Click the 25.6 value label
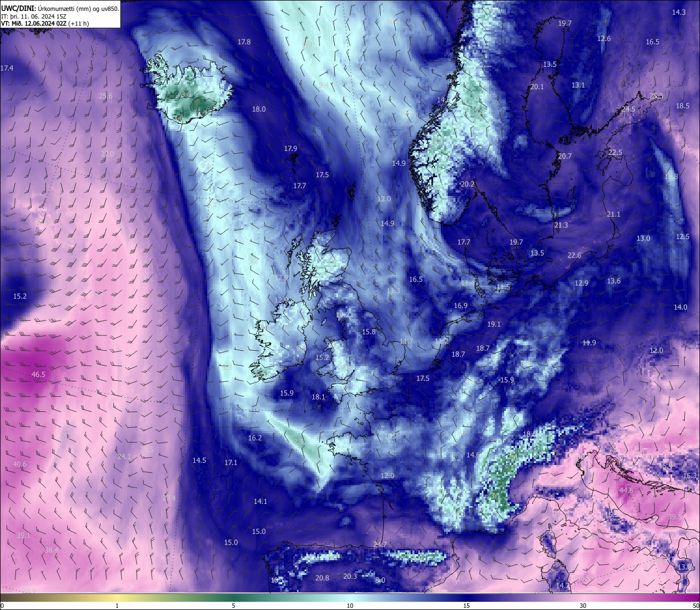The image size is (700, 610). [x=106, y=96]
